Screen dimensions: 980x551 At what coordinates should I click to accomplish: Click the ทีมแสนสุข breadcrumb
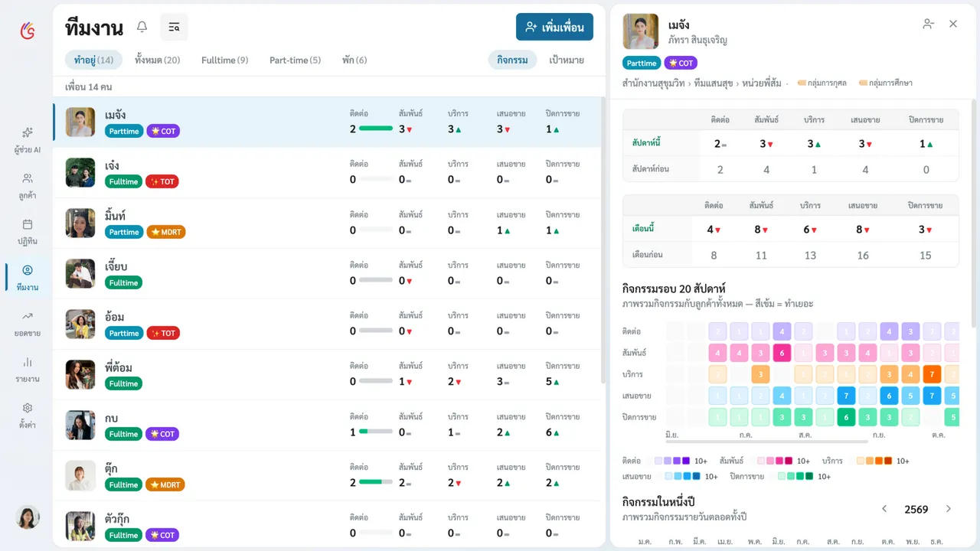click(714, 83)
